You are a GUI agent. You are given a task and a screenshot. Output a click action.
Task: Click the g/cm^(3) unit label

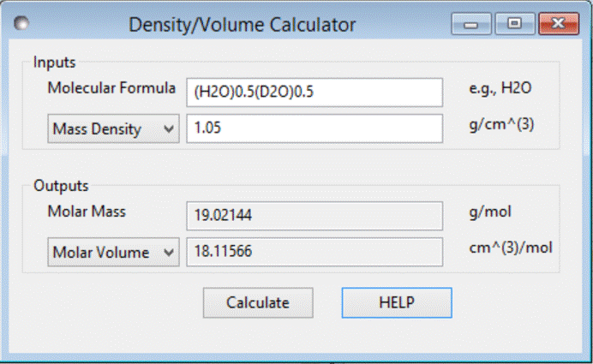[x=502, y=127]
